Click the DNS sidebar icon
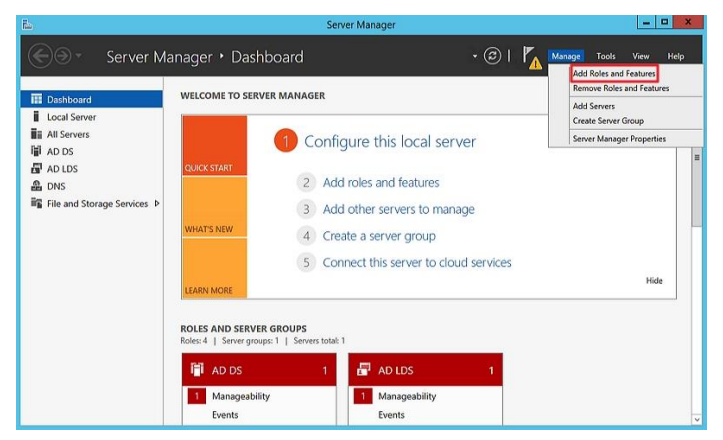Image resolution: width=723 pixels, height=440 pixels. pyautogui.click(x=36, y=186)
